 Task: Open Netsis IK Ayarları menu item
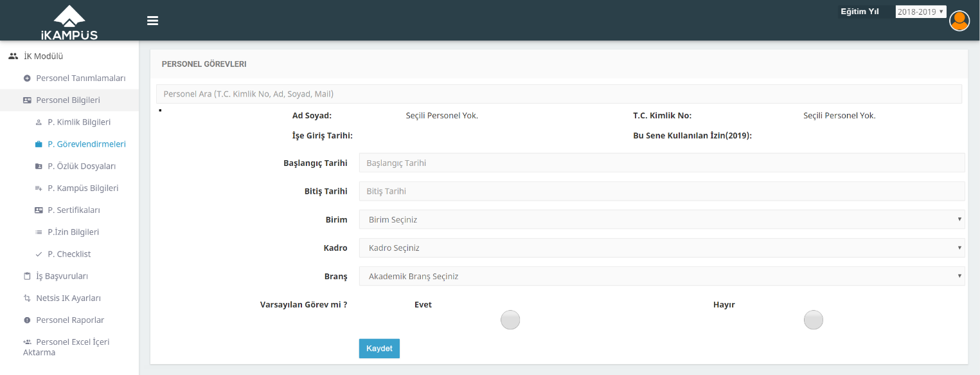coord(69,298)
